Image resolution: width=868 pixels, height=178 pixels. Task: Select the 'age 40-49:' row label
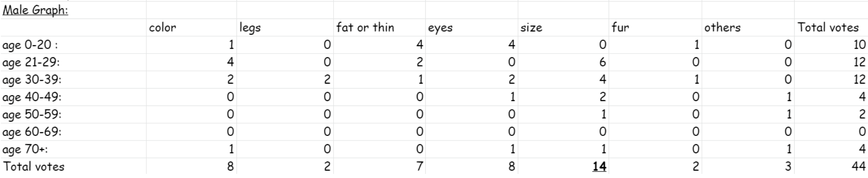(x=32, y=97)
